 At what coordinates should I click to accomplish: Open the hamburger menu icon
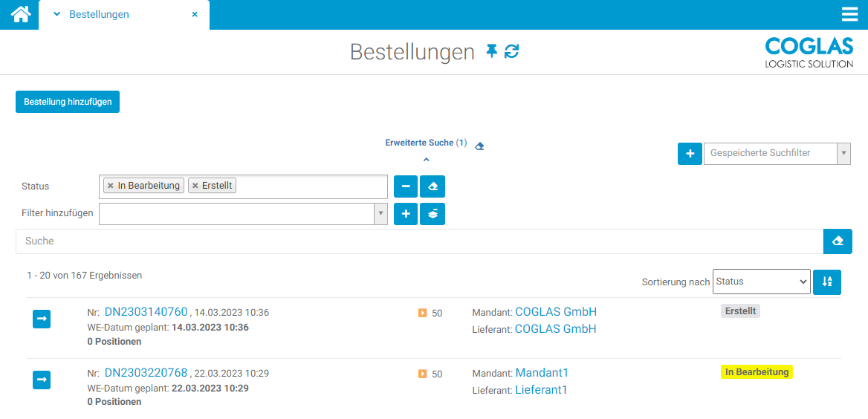(849, 14)
